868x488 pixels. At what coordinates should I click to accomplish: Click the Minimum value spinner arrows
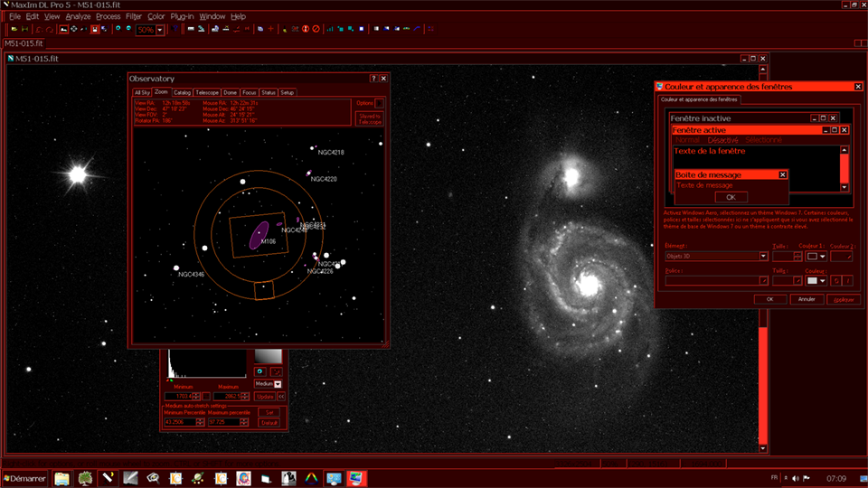[196, 396]
